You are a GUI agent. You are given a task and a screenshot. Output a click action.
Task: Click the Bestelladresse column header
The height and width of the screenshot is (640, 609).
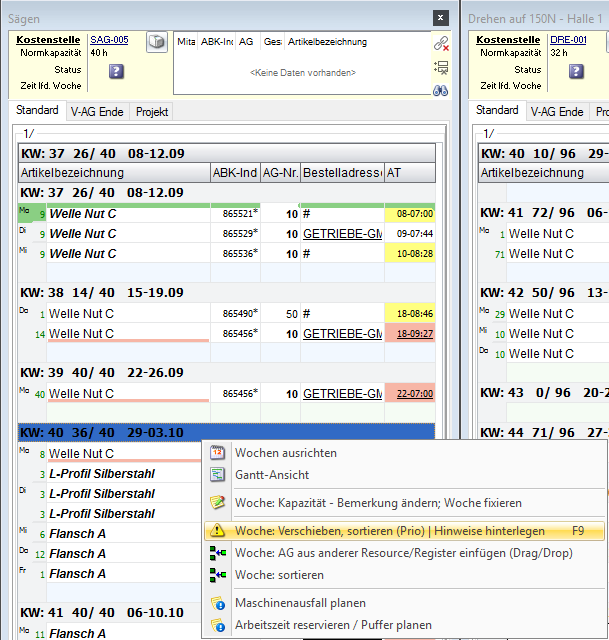pos(342,173)
